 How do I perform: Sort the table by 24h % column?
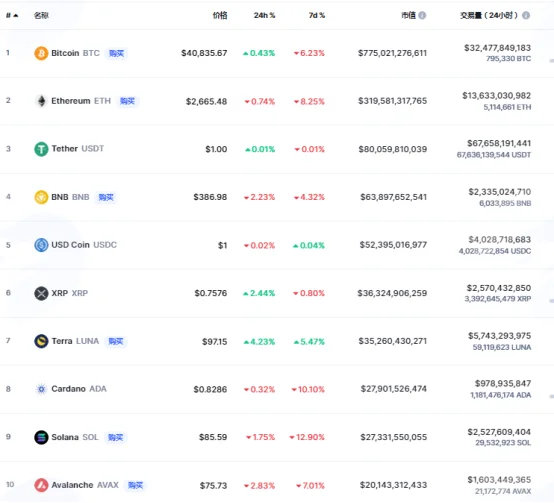pyautogui.click(x=264, y=15)
